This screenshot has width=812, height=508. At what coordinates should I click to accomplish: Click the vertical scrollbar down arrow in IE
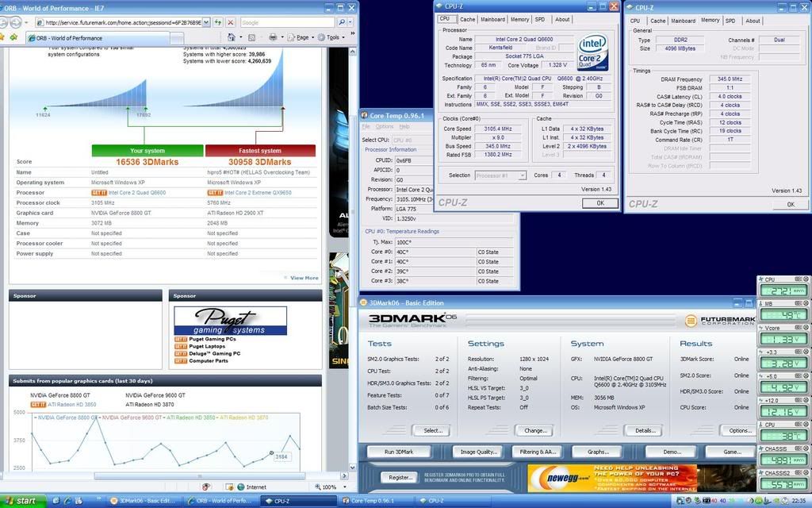click(353, 467)
